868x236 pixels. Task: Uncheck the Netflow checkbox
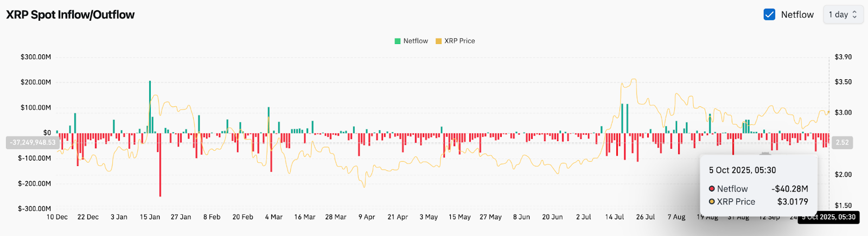pos(769,15)
